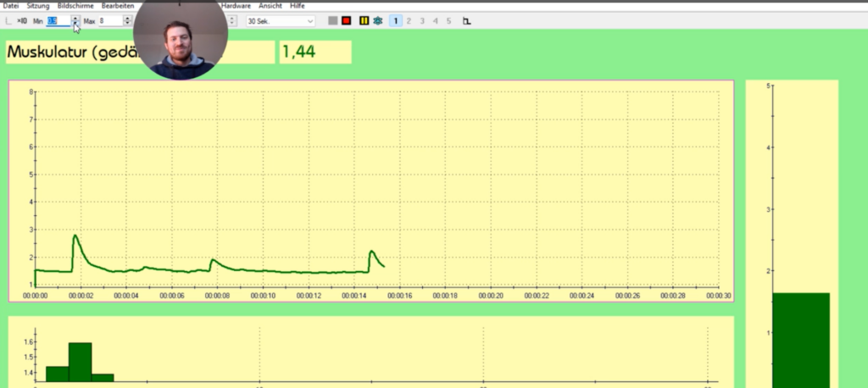The image size is (868, 388).
Task: Click the x10 multiplier icon
Action: coord(22,20)
